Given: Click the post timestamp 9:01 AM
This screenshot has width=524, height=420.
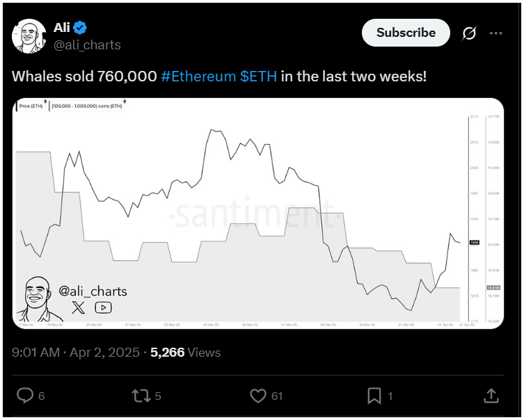Looking at the screenshot, I should tap(35, 353).
